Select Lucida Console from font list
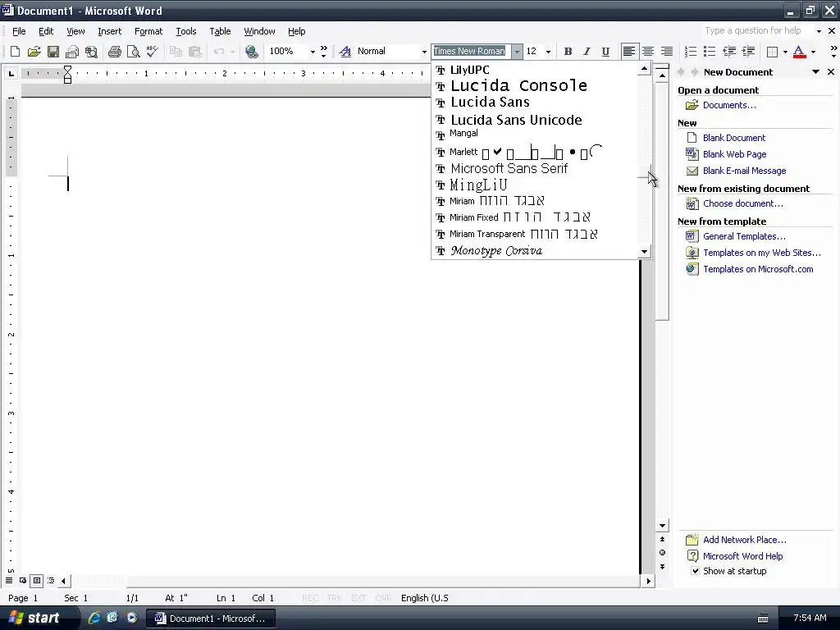Image resolution: width=840 pixels, height=630 pixels. pyautogui.click(x=536, y=85)
